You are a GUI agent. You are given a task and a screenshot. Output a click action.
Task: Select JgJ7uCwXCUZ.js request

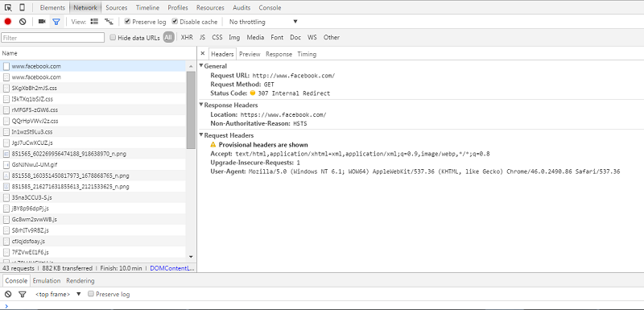(x=93, y=143)
